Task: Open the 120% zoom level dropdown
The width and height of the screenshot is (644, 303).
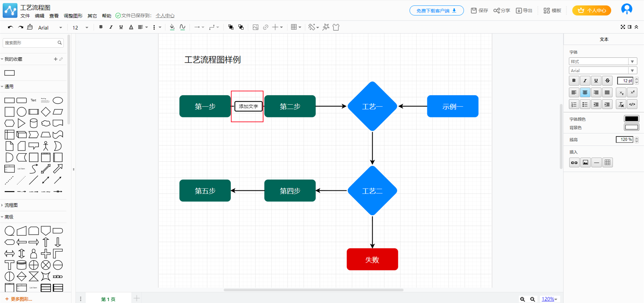Action: [549, 299]
